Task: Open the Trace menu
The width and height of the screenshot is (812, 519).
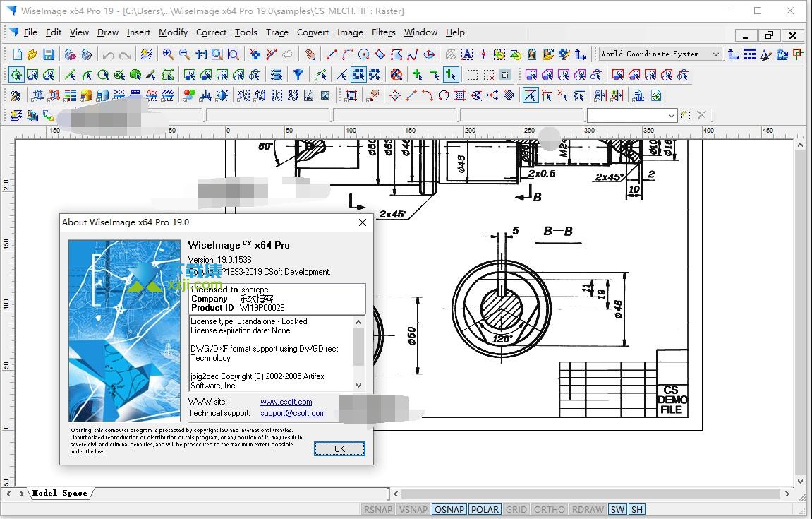Action: [x=277, y=32]
